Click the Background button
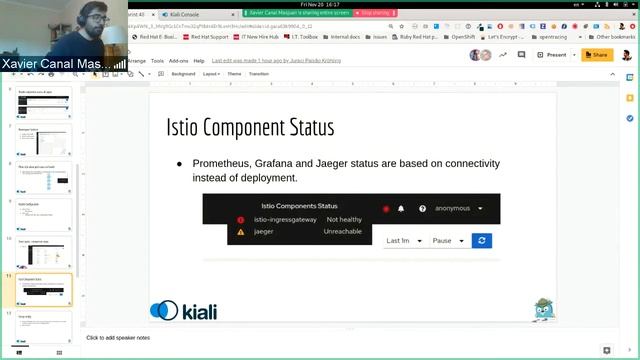 183,74
